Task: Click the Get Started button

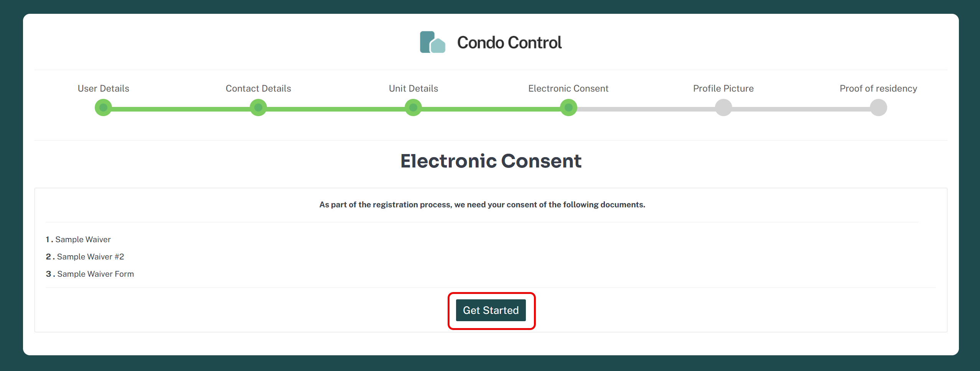Action: (x=491, y=310)
